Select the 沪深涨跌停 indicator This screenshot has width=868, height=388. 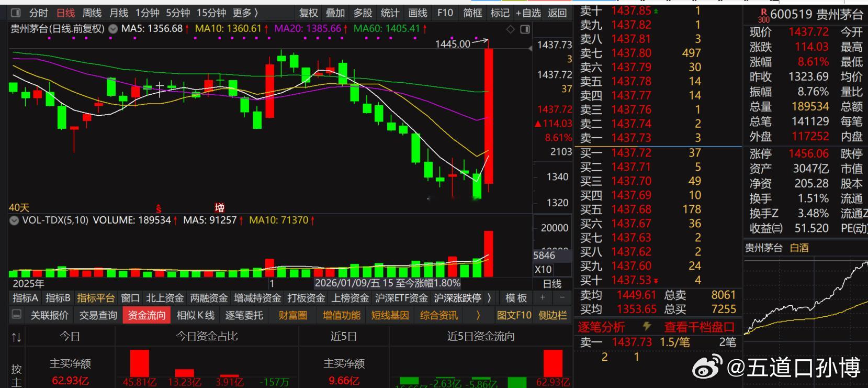(x=458, y=298)
